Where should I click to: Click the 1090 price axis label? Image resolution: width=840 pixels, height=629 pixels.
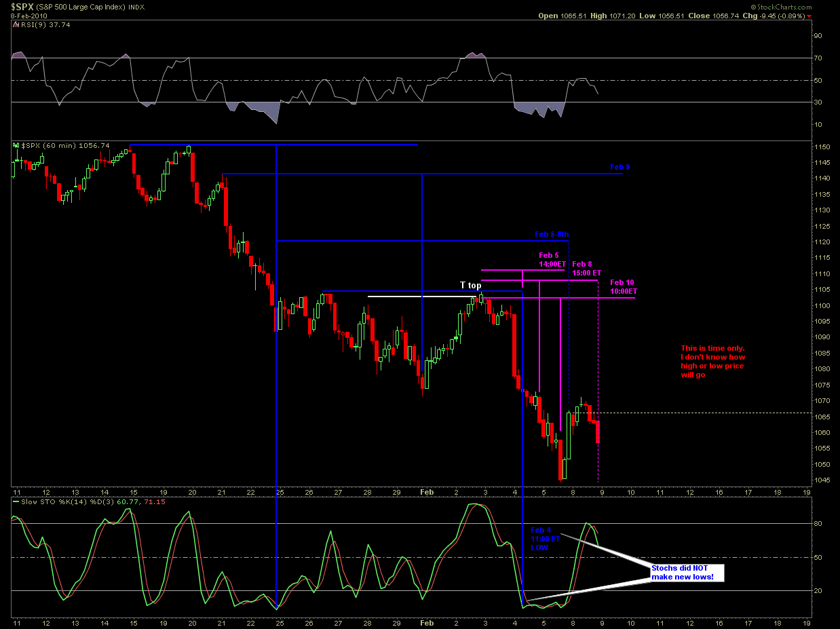coord(821,337)
